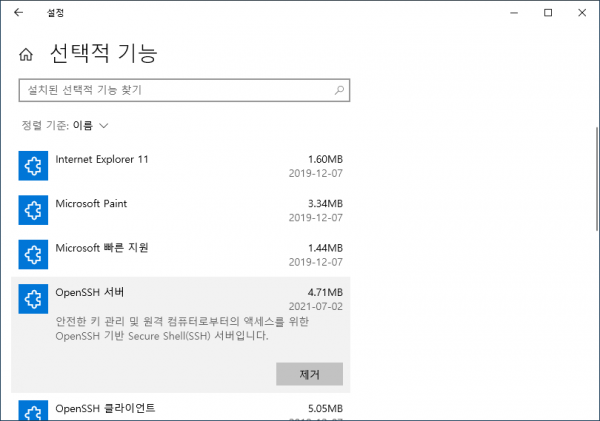Focus the 설치된 선택적 기능 찾기 search field
Viewport: 600px width, 421px height.
click(175, 90)
